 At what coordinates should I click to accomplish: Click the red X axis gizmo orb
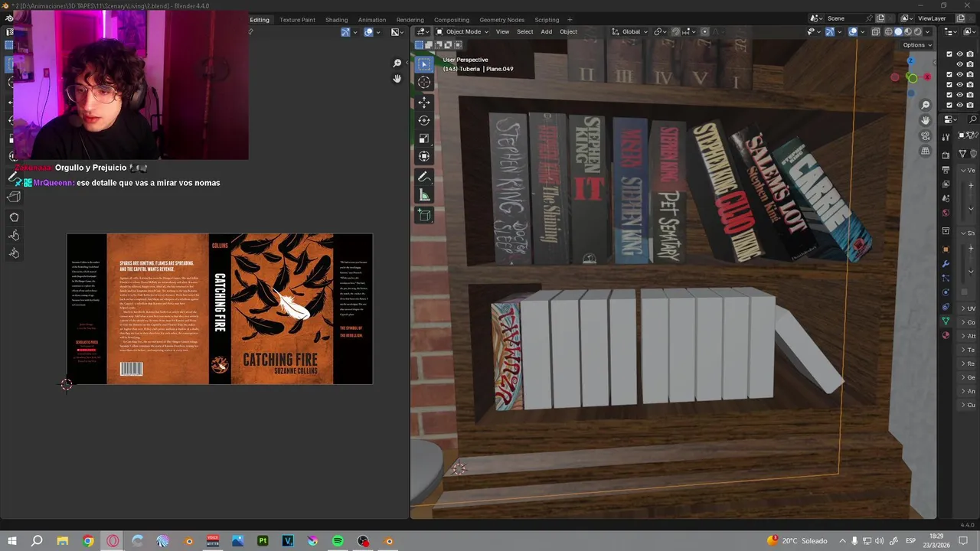[x=927, y=77]
